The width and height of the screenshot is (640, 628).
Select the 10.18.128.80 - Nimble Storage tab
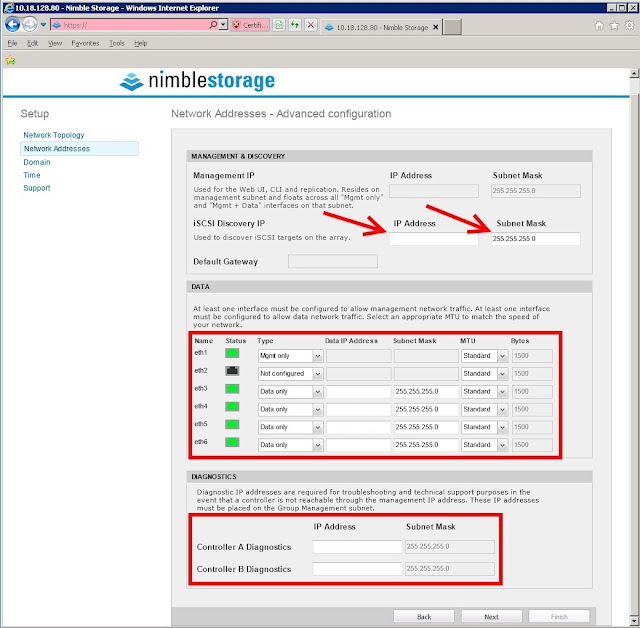(381, 27)
